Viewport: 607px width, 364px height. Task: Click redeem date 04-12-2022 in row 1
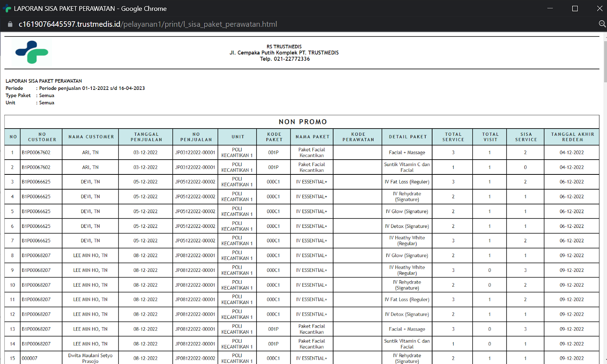click(x=572, y=152)
